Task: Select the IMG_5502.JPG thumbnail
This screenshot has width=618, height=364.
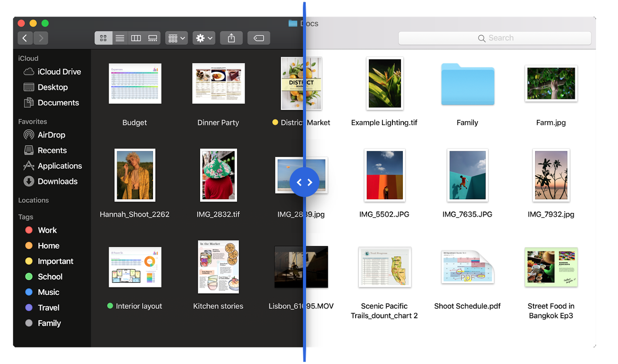Action: pyautogui.click(x=384, y=175)
